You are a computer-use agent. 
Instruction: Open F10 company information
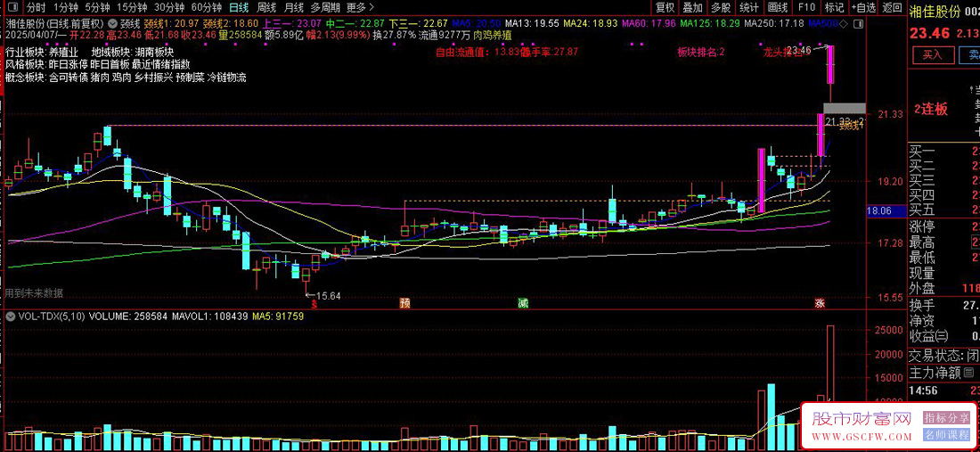pos(806,7)
